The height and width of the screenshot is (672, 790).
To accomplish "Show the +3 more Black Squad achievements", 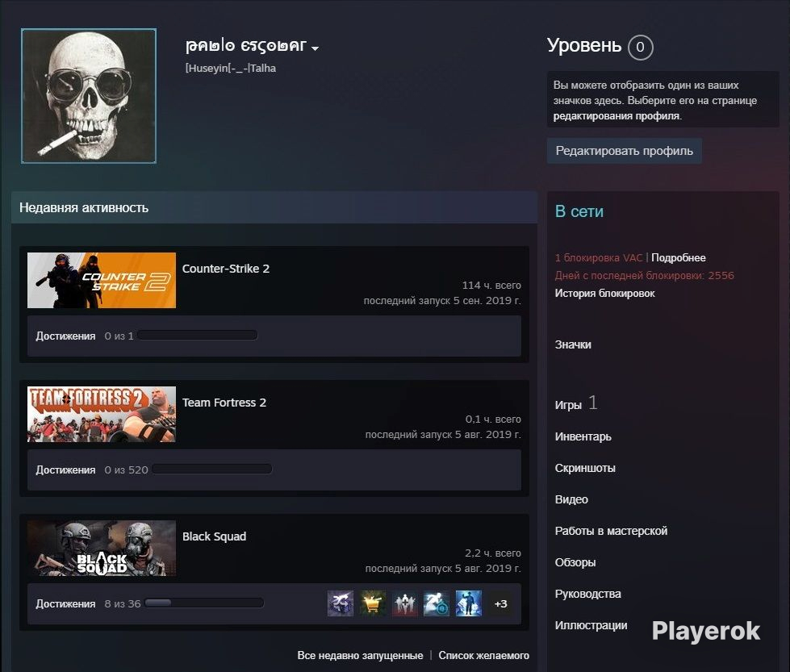I will pyautogui.click(x=500, y=603).
